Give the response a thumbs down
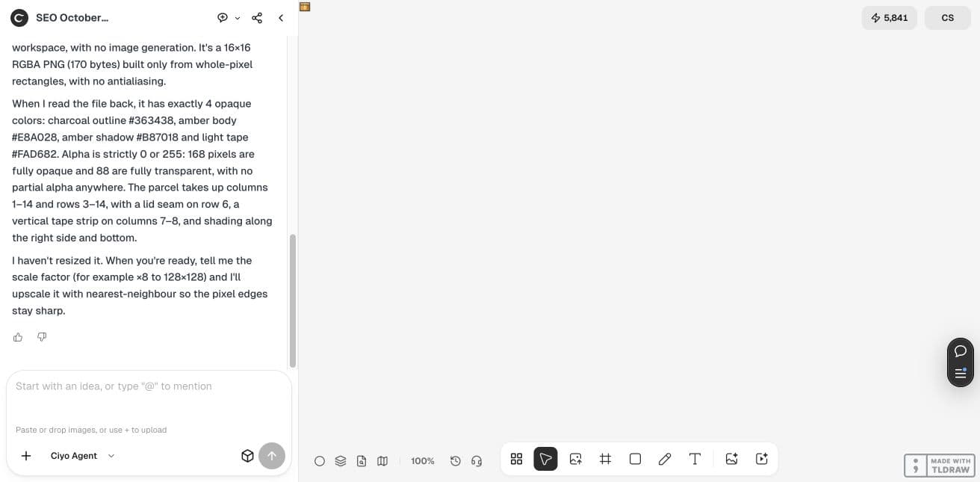The width and height of the screenshot is (980, 482). tap(42, 337)
